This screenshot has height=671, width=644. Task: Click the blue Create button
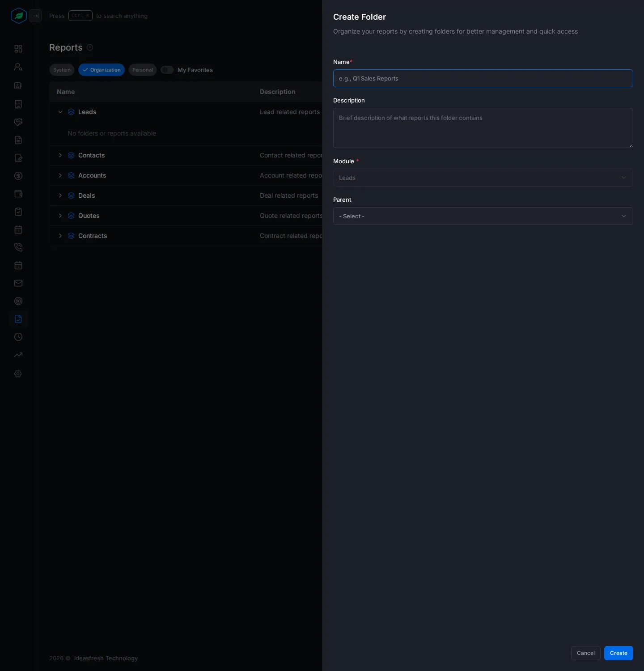click(619, 653)
